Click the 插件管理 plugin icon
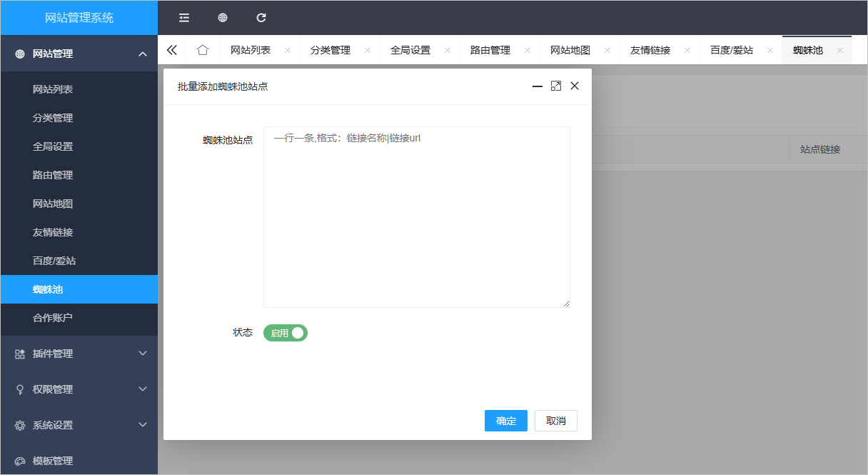The width and height of the screenshot is (868, 475). pos(20,354)
